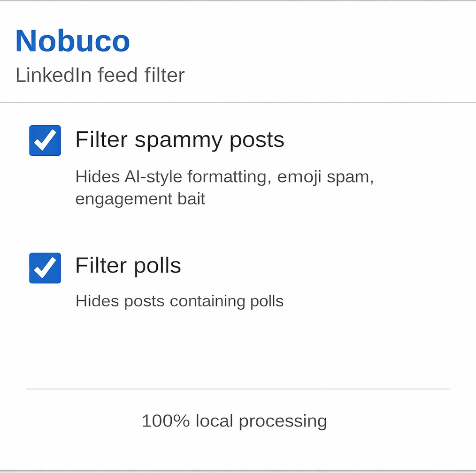The height and width of the screenshot is (473, 476).
Task: Click the blue checkmark beside Filter polls
Action: pyautogui.click(x=45, y=268)
